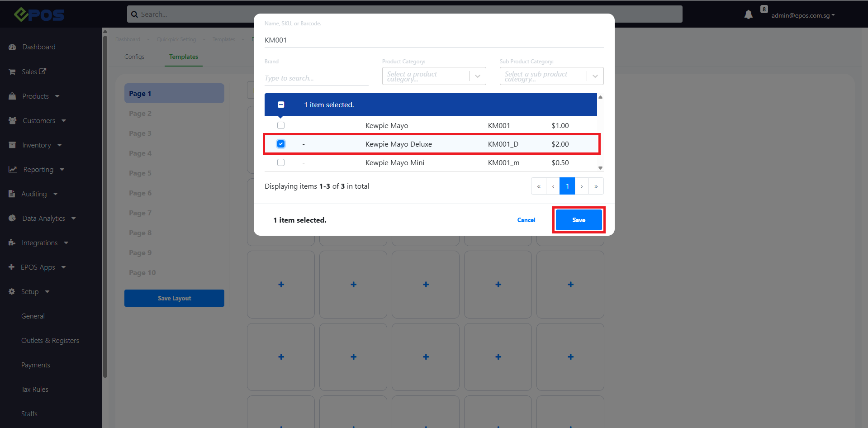Click the notification bell icon
868x428 pixels.
coord(748,15)
